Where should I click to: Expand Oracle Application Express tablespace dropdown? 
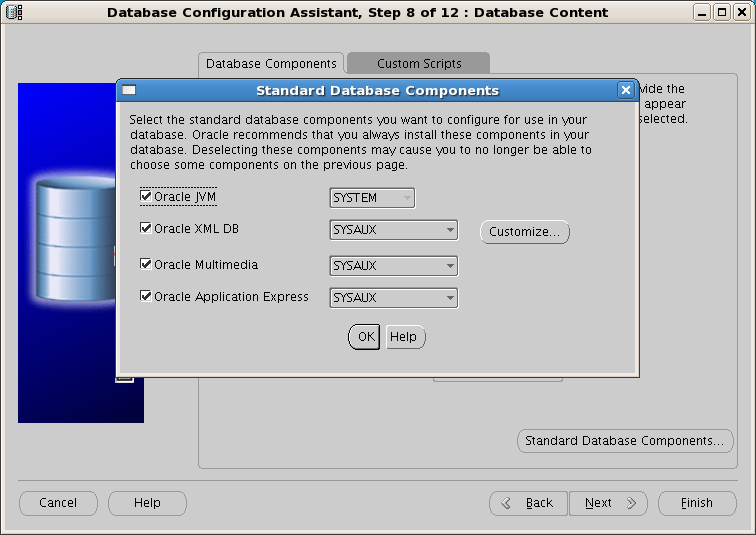[393, 298]
